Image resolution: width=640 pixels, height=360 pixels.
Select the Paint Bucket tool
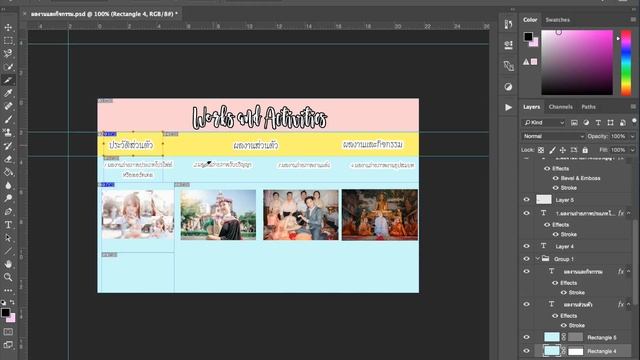point(8,172)
